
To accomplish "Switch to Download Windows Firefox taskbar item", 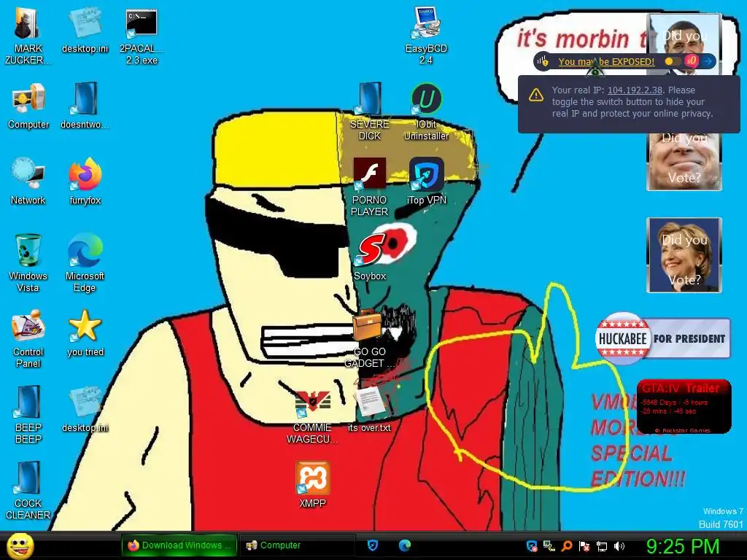I will [179, 545].
